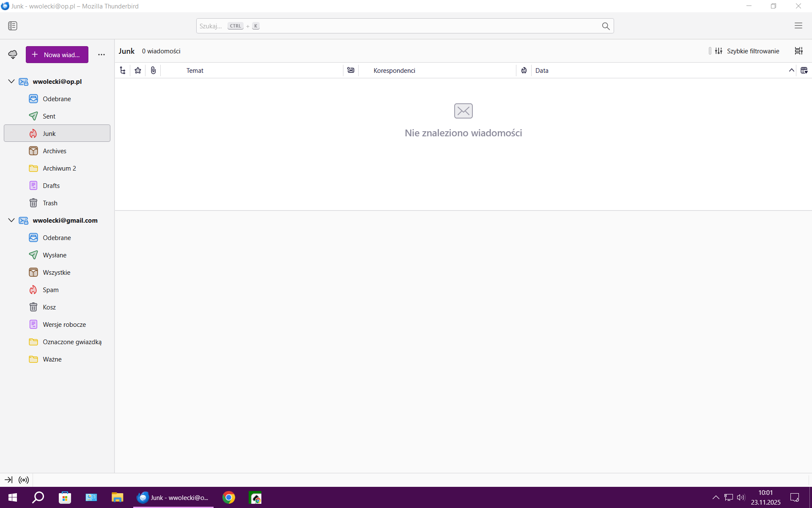Click the message list display options icon
Screen dimensions: 812x508
(798, 51)
